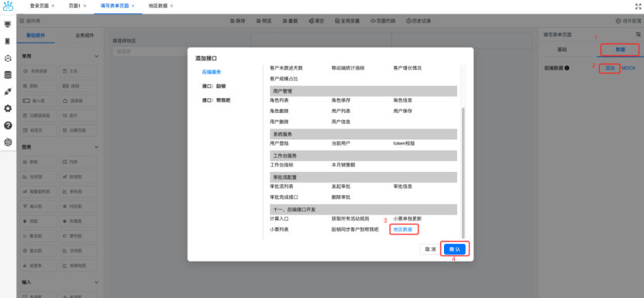This screenshot has height=298, width=644.
Task: Click the 雷达图 chart component
Action: coord(38,251)
